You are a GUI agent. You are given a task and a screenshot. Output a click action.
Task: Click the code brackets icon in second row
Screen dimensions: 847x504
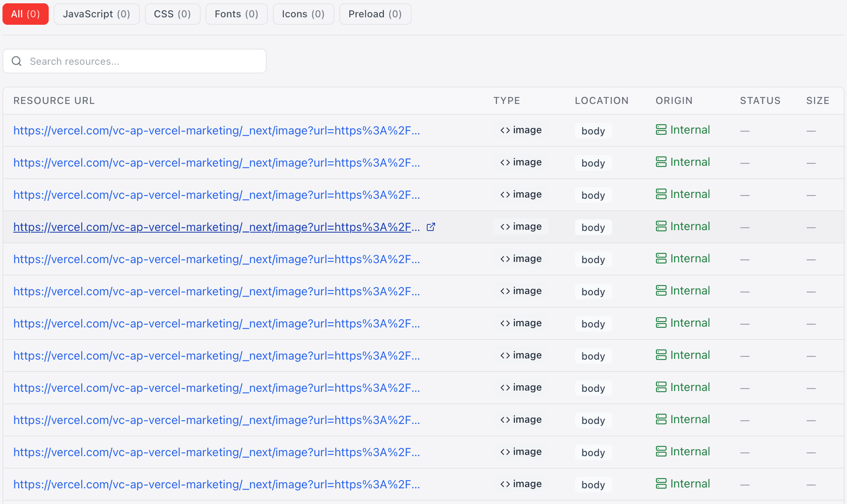click(505, 163)
